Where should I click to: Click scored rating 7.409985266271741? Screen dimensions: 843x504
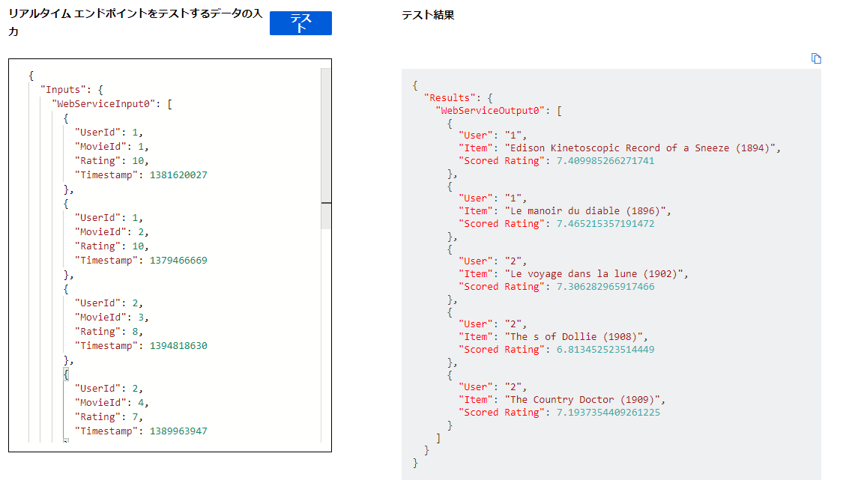[x=605, y=161]
